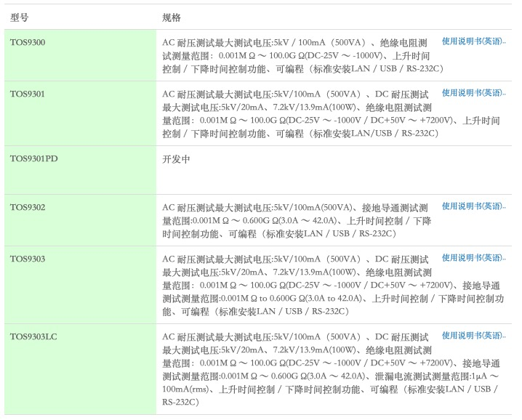Click the TOS9300 specification description text
The width and height of the screenshot is (522, 420).
pos(303,55)
